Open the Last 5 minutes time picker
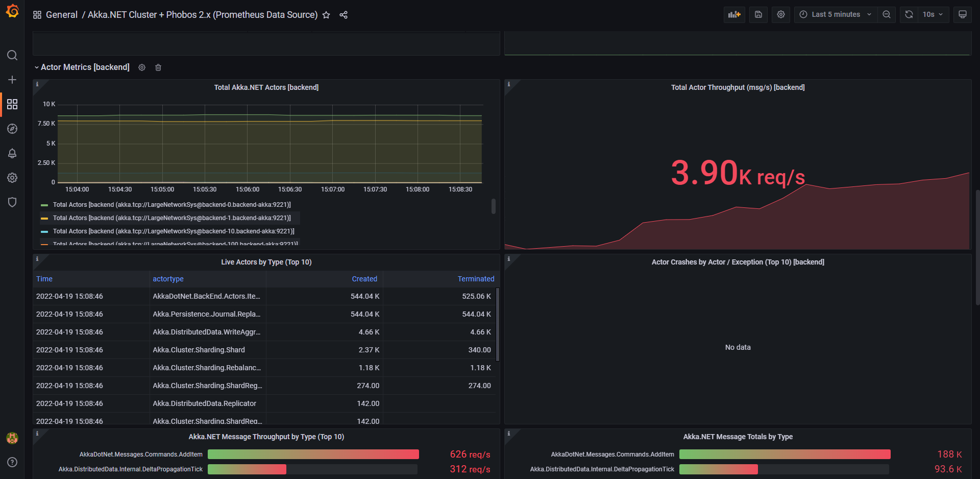 click(836, 15)
